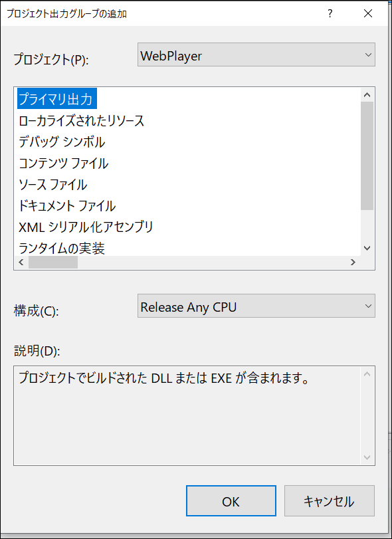Click the help (?) icon in title bar

(331, 13)
